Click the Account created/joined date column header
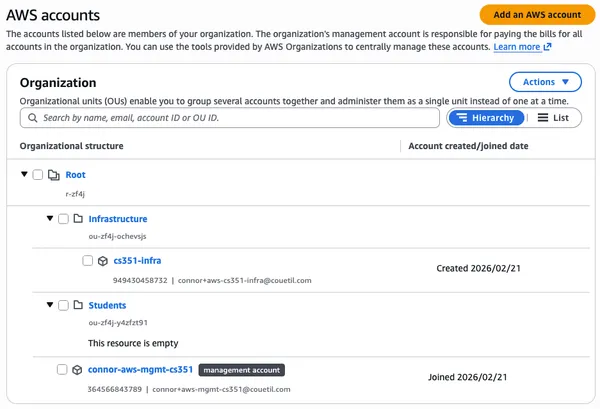This screenshot has width=600, height=409. (468, 146)
